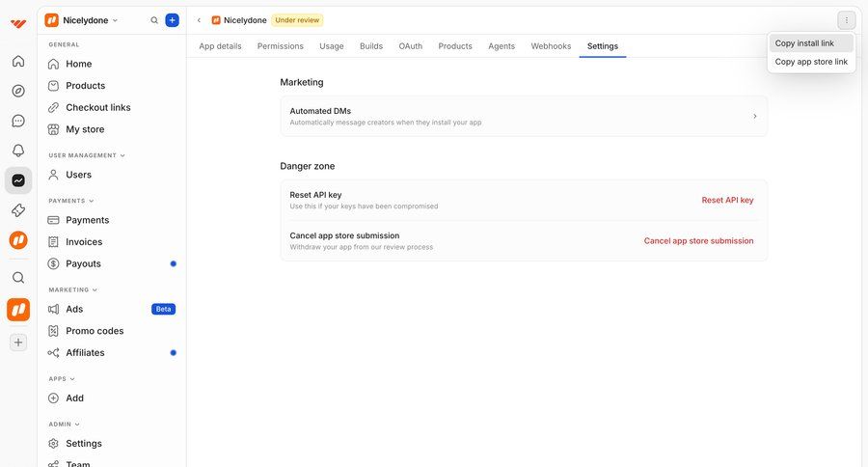The image size is (868, 467).
Task: Collapse the User Management section
Action: click(x=87, y=155)
